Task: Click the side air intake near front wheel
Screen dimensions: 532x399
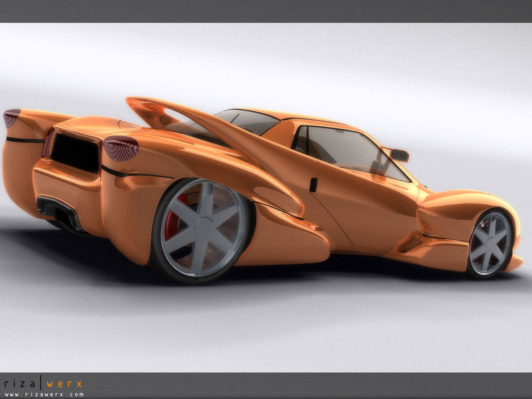Action: click(x=411, y=243)
